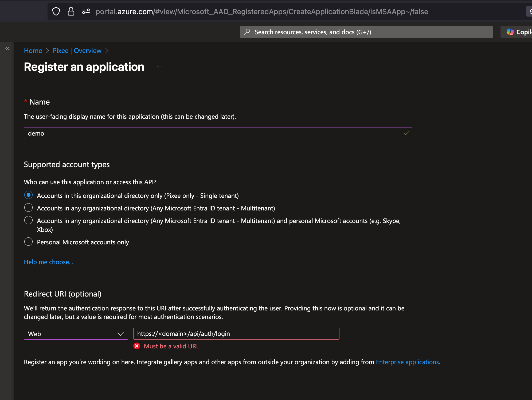Click the search magnifier in the search bar
This screenshot has width=532, height=400.
(x=247, y=32)
